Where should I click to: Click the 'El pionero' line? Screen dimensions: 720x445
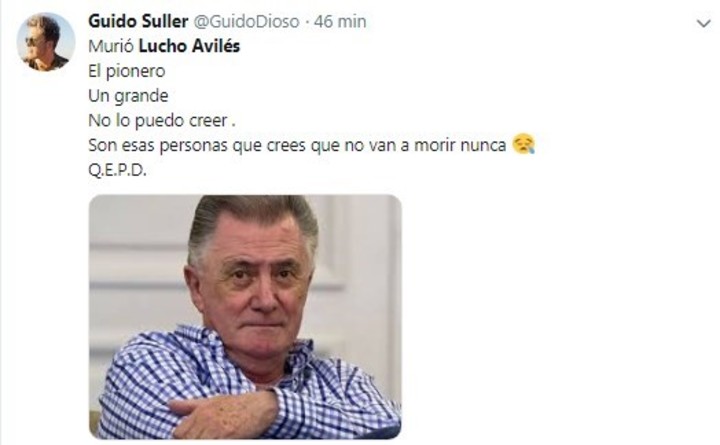coord(127,71)
